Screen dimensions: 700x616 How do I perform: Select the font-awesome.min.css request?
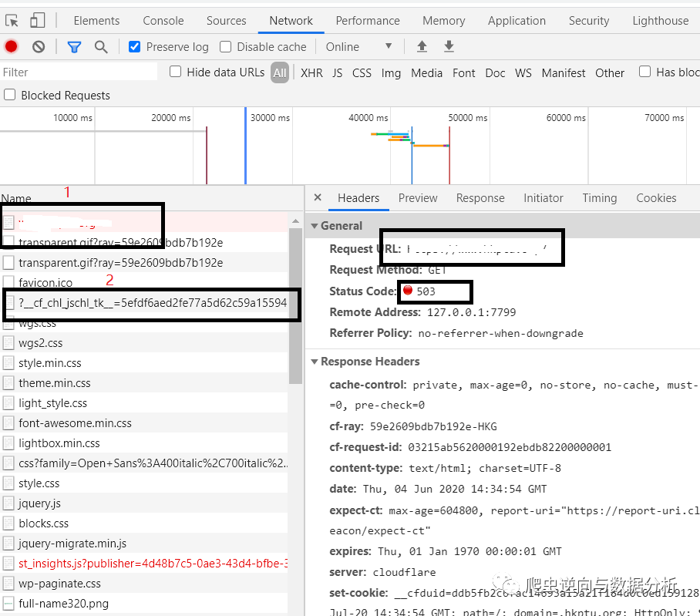[143, 423]
